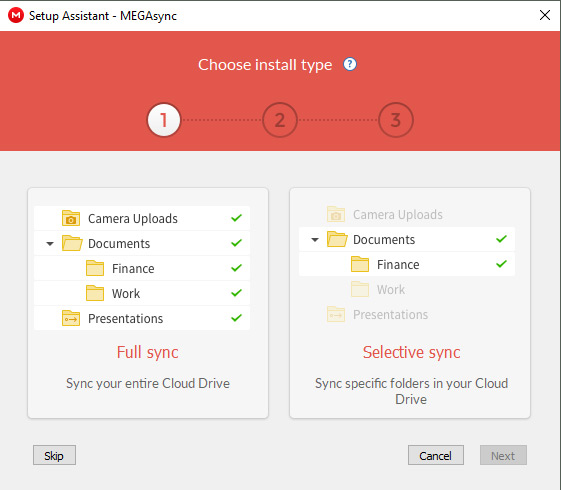
Task: Click Documents folder icon in Full sync
Action: coord(72,243)
